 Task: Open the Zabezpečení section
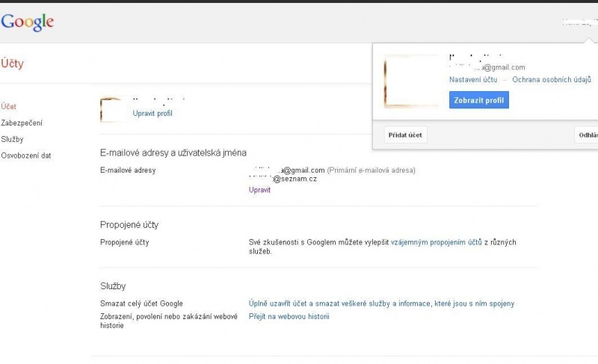[x=22, y=123]
